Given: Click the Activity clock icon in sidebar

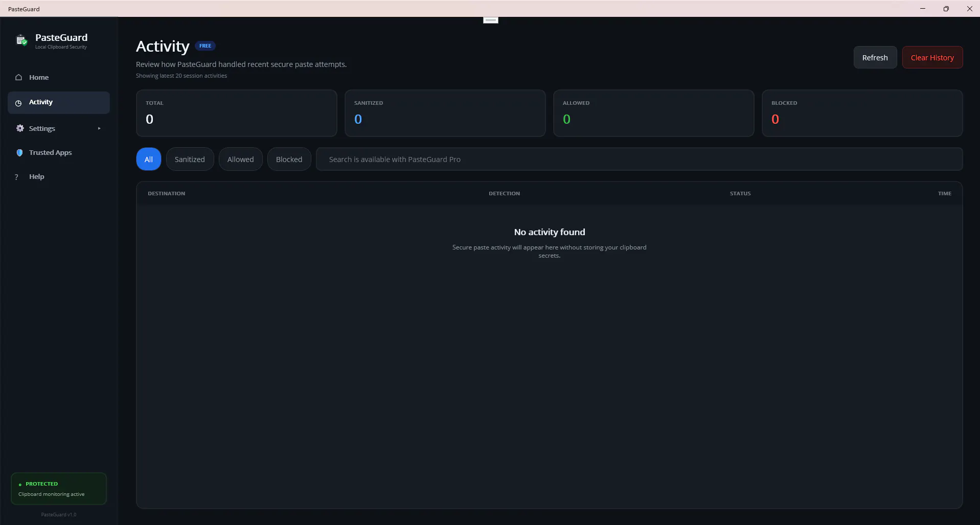Looking at the screenshot, I should (18, 103).
